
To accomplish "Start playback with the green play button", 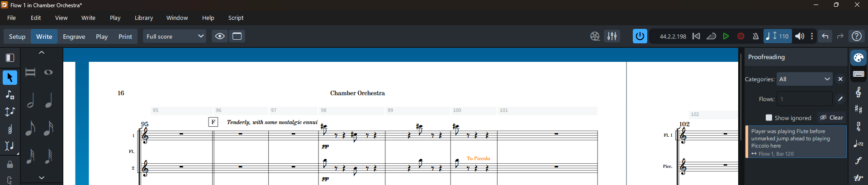I will coord(726,37).
